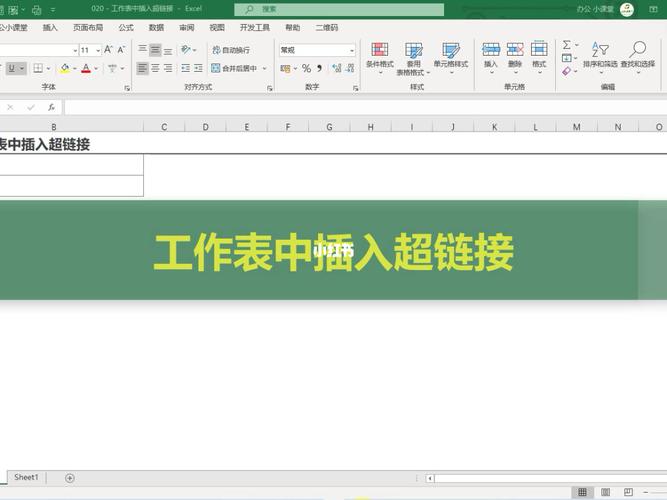Open Cell Styles (单元格样式)
Viewport: 667px width, 500px height.
pyautogui.click(x=450, y=57)
